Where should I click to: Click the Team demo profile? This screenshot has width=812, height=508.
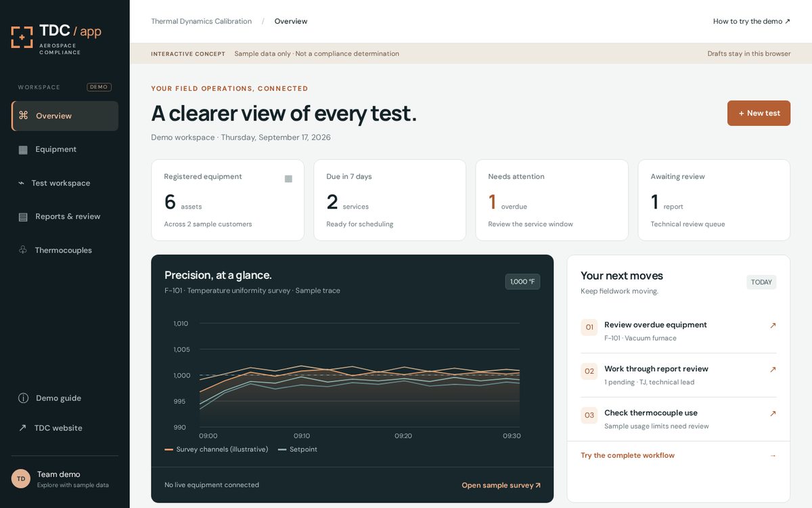click(65, 479)
